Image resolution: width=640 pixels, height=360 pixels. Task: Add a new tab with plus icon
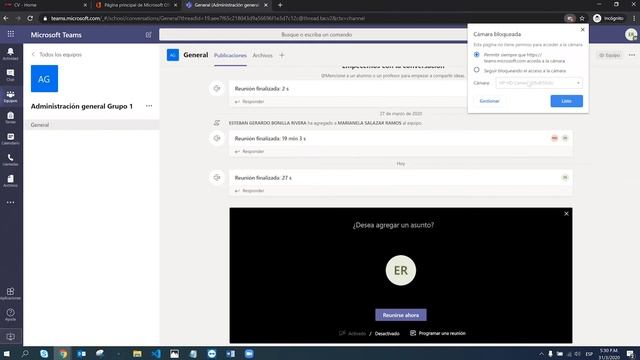(282, 55)
